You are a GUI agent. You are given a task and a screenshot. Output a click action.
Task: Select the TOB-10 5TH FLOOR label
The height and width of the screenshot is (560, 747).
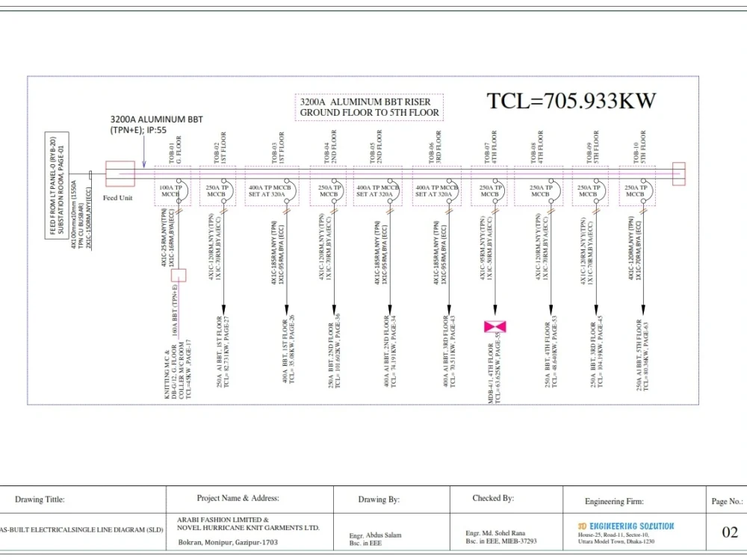coord(639,147)
